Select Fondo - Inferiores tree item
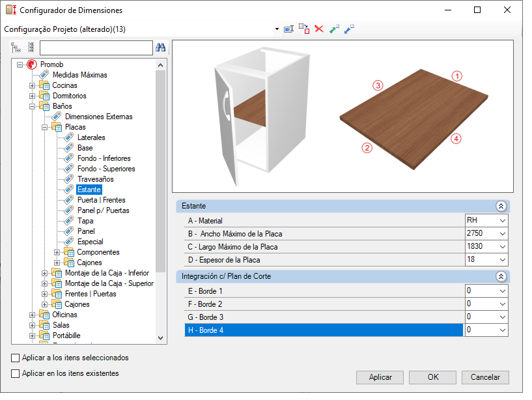This screenshot has height=400, width=532. (x=104, y=158)
